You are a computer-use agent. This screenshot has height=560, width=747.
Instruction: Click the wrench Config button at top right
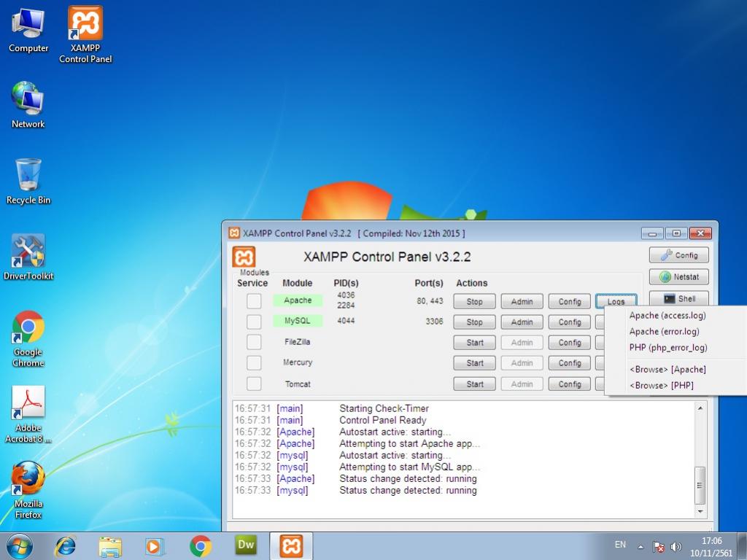pos(678,255)
